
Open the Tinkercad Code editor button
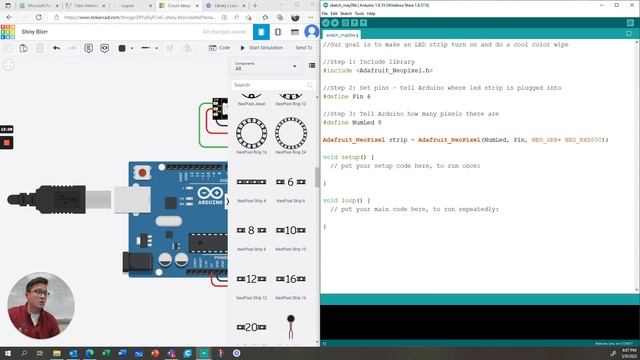point(220,48)
